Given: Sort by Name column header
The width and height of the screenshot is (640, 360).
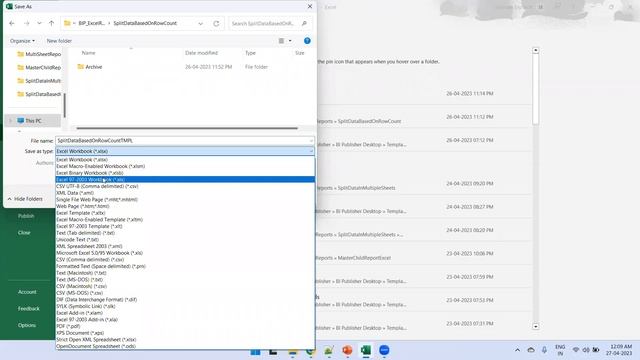Looking at the screenshot, I should [x=89, y=53].
